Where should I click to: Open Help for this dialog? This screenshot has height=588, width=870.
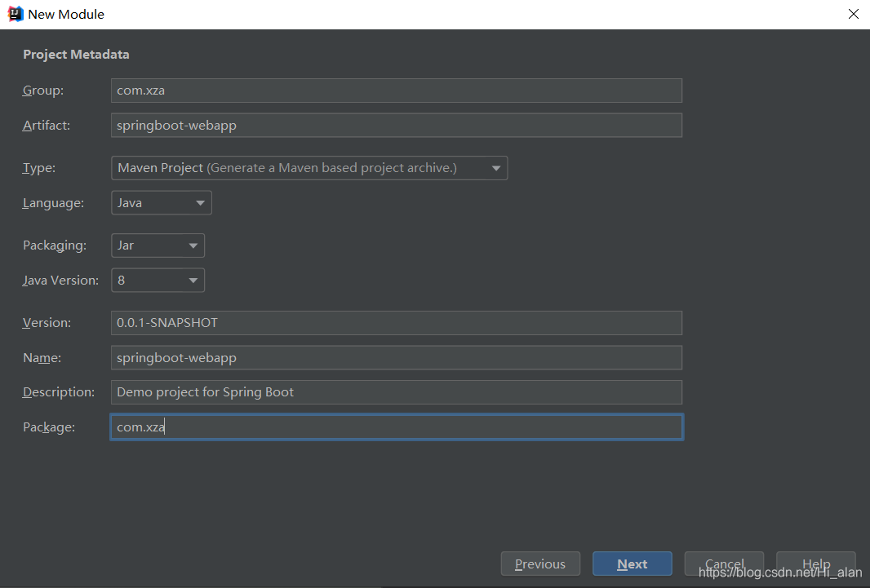click(815, 564)
